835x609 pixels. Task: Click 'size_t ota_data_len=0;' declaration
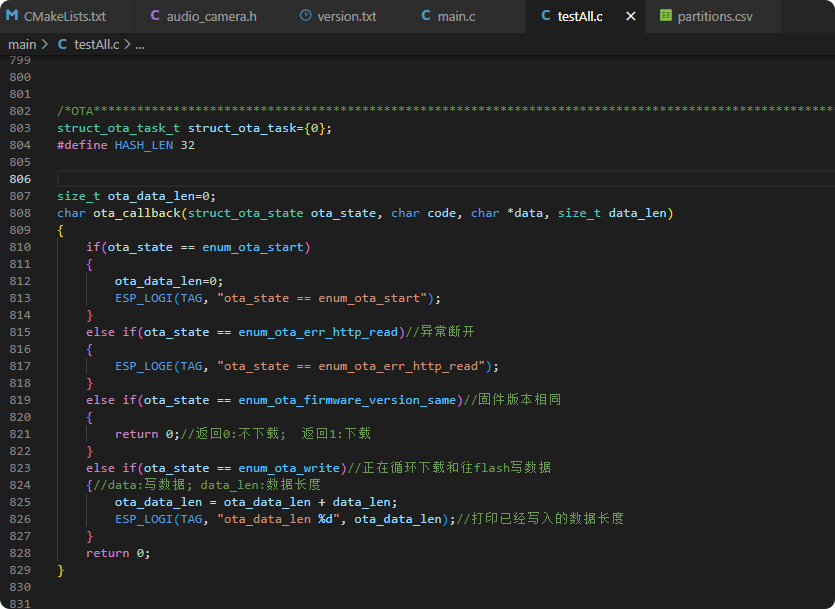(136, 196)
